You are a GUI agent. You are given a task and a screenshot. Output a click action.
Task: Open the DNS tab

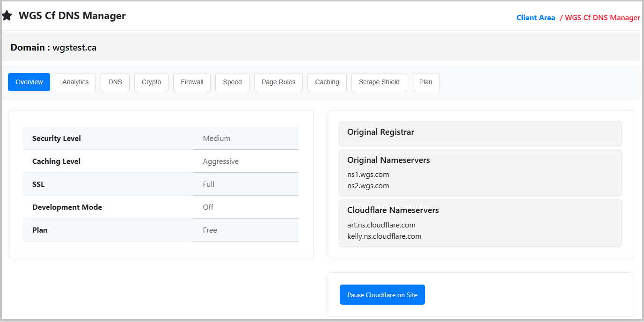(x=115, y=82)
